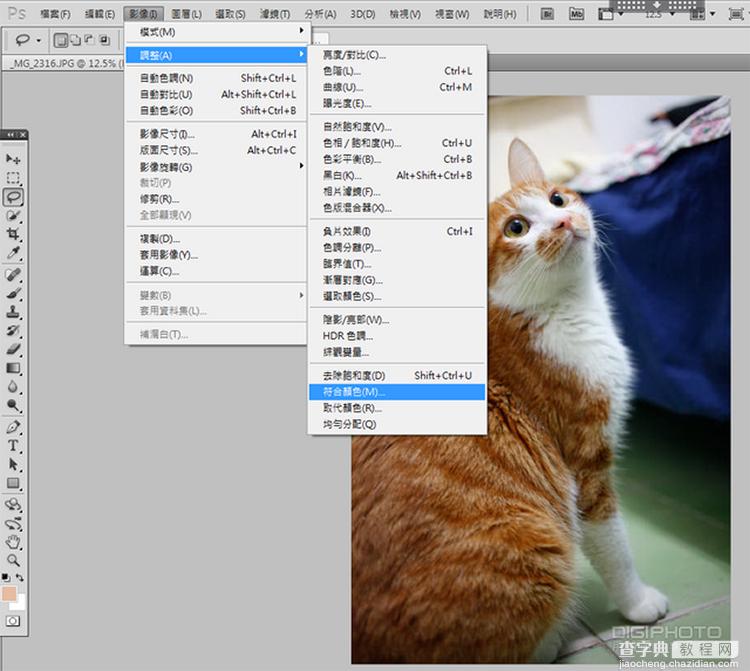The height and width of the screenshot is (671, 750).
Task: Select the Quick Selection tool
Action: [13, 216]
